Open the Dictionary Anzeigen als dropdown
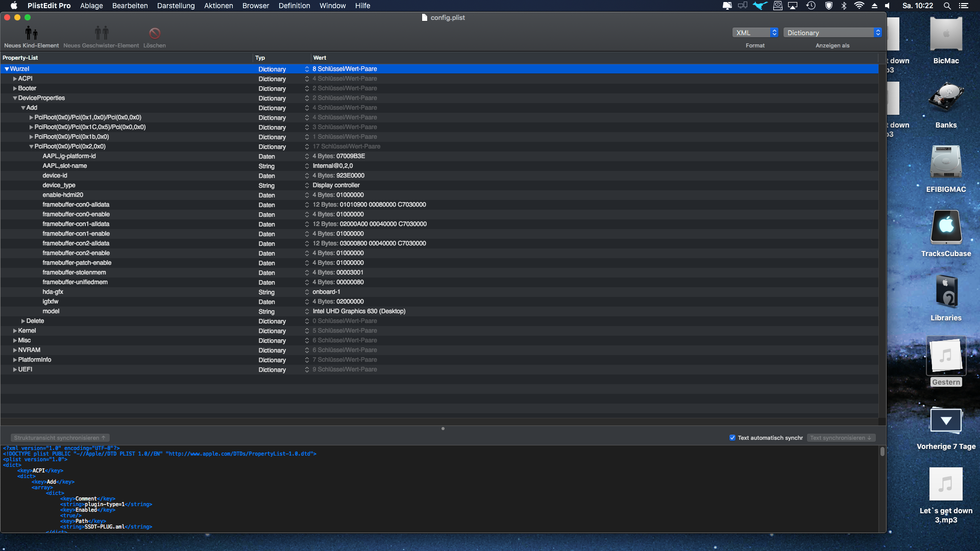The height and width of the screenshot is (551, 980). click(832, 33)
